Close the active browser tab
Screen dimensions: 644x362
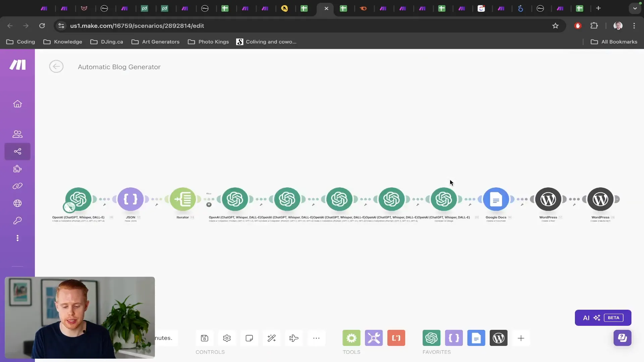pyautogui.click(x=326, y=8)
